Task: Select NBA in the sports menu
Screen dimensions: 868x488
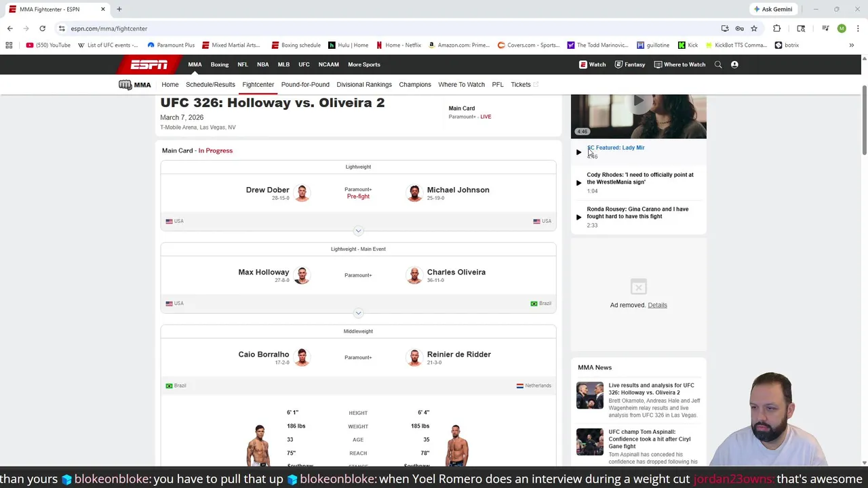Action: coord(263,64)
